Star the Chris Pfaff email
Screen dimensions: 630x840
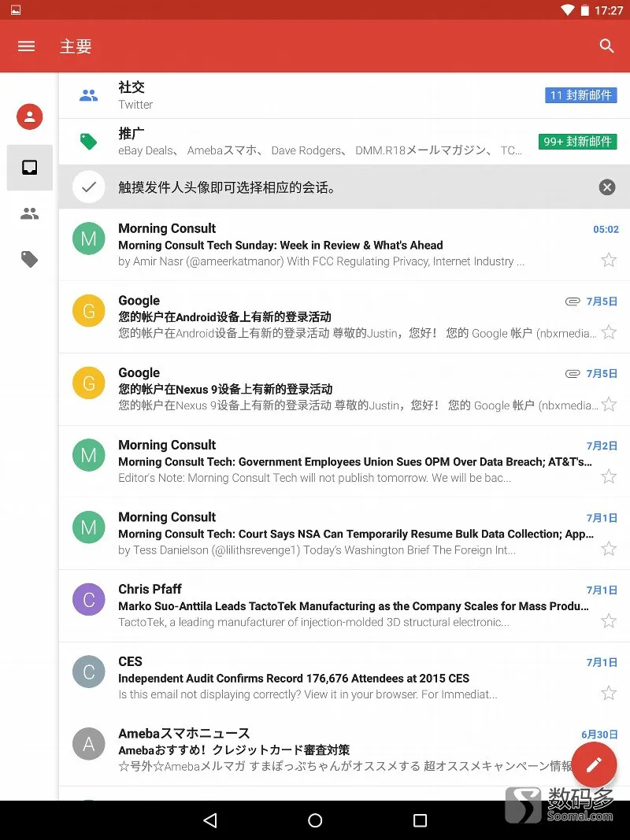(x=609, y=621)
